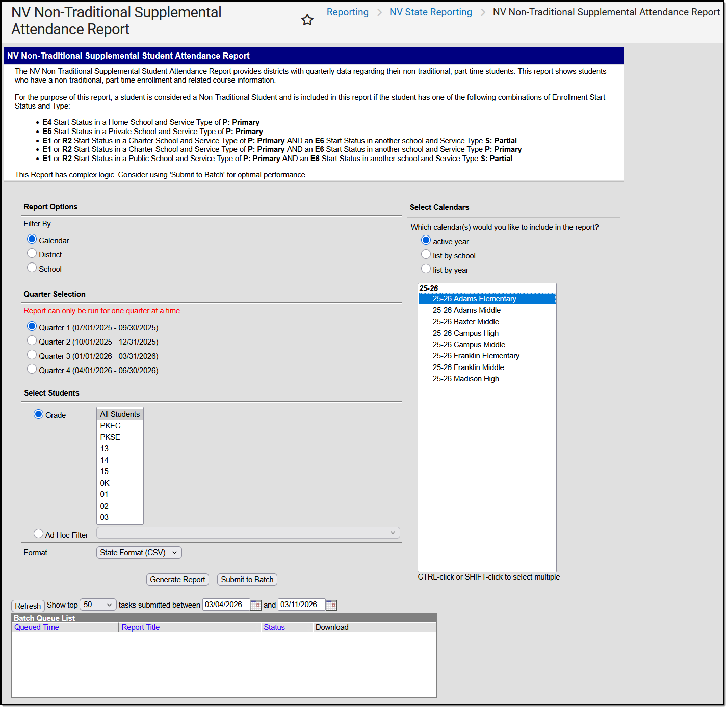Edit the start date field 03/04/2026
Image resolution: width=728 pixels, height=709 pixels.
226,605
